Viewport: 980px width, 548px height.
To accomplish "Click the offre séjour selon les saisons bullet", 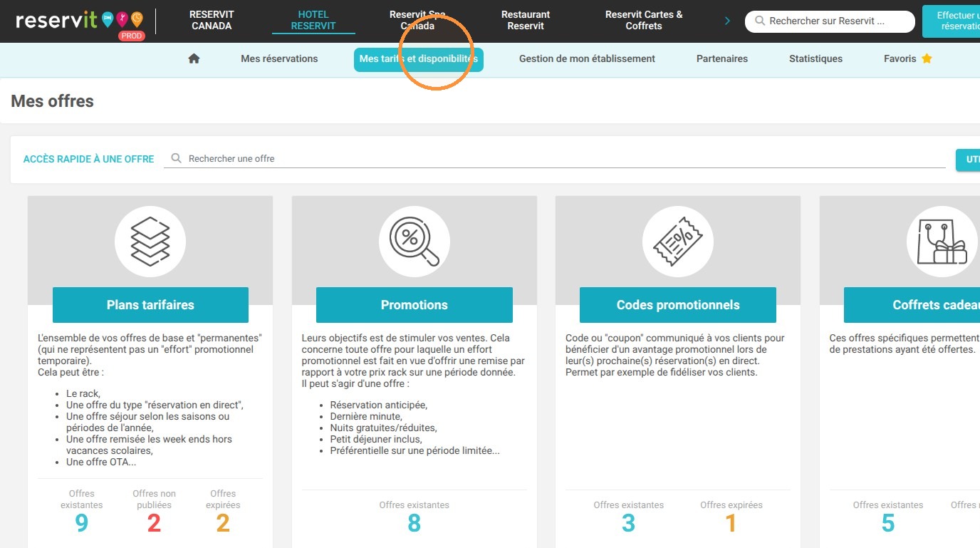I will point(148,422).
